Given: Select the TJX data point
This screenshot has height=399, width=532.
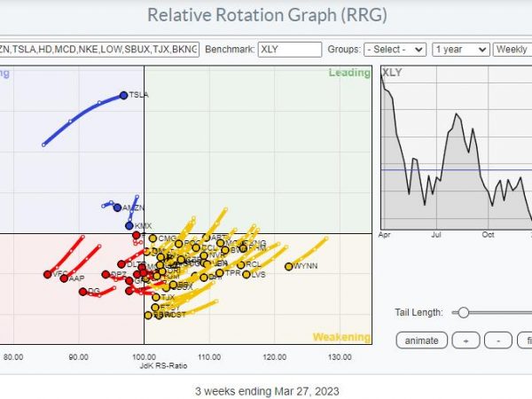Looking at the screenshot, I should point(156,297).
